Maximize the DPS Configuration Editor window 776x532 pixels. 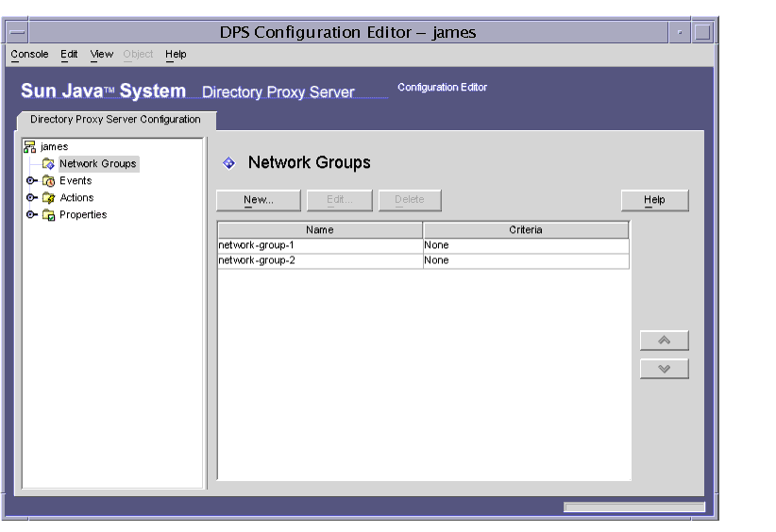[702, 33]
